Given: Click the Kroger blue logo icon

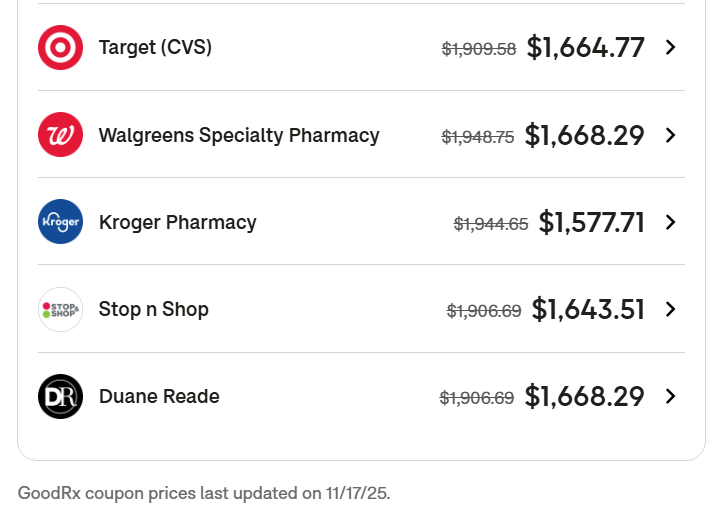Looking at the screenshot, I should pyautogui.click(x=60, y=222).
